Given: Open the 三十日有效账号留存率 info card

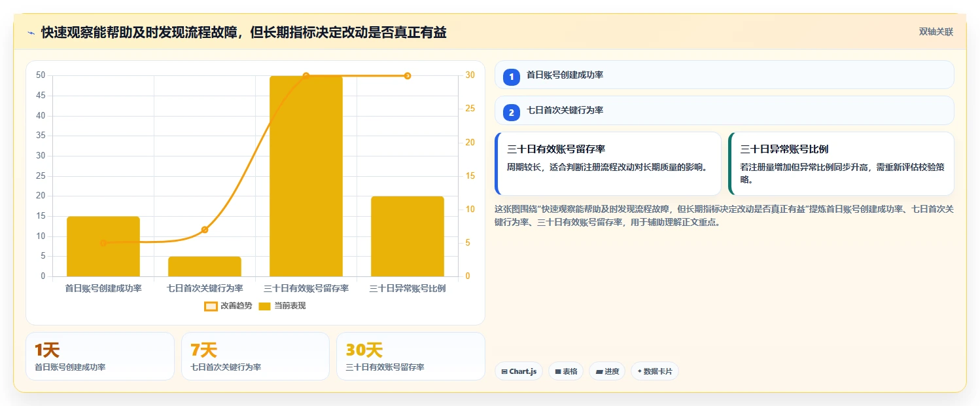Looking at the screenshot, I should [608, 164].
